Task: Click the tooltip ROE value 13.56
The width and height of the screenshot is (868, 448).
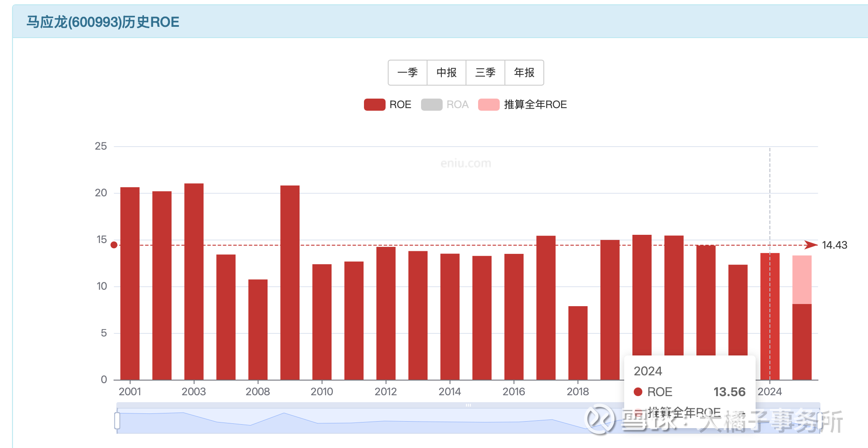Action: (729, 392)
